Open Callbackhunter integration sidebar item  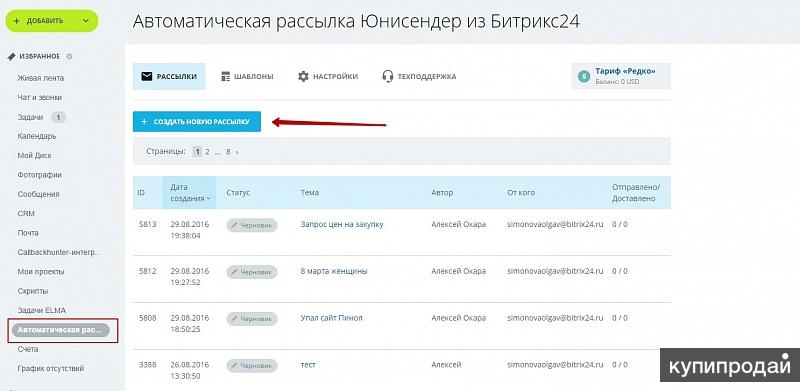[59, 252]
